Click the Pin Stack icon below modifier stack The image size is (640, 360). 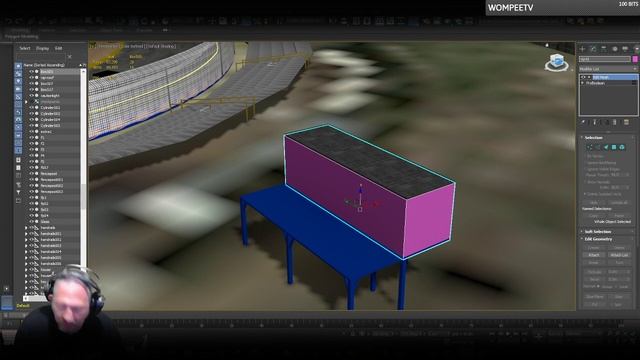[x=583, y=122]
